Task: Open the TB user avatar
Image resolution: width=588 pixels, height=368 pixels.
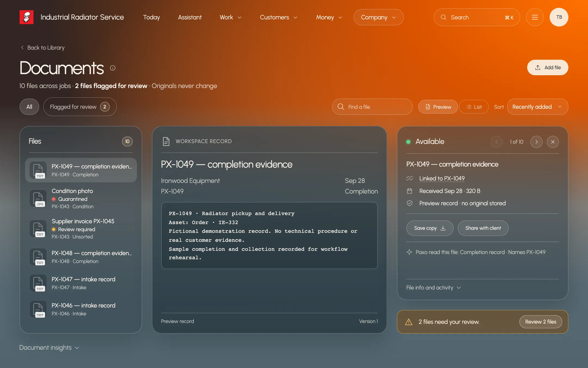Action: [559, 17]
